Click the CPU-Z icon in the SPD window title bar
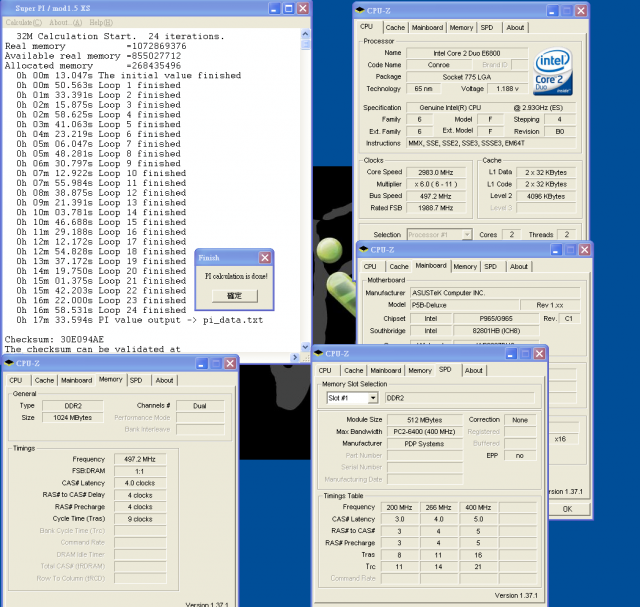Screen dimensions: 640x607 [x=318, y=354]
